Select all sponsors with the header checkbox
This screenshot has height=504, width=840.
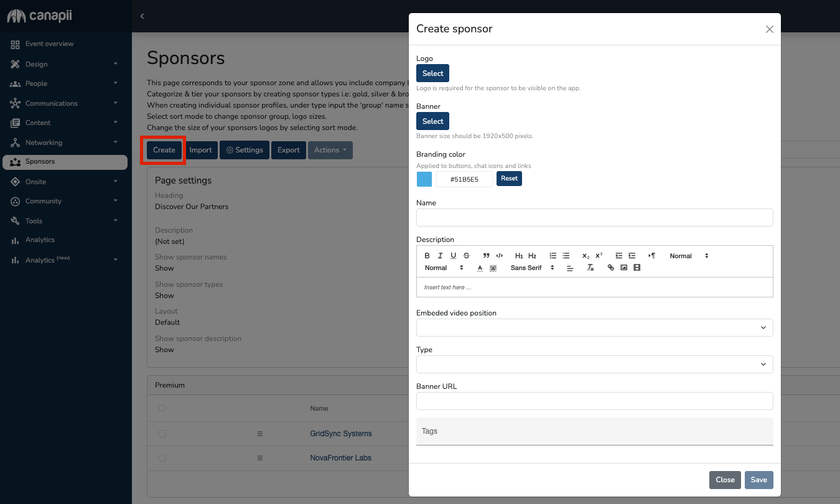coord(162,409)
